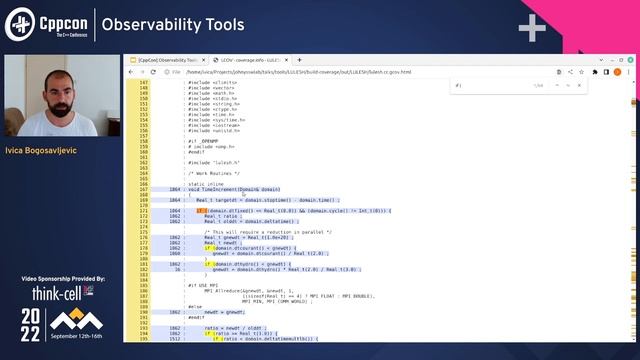This screenshot has height=360, width=640.
Task: Open the tab search dropdown arrow
Action: [601, 60]
